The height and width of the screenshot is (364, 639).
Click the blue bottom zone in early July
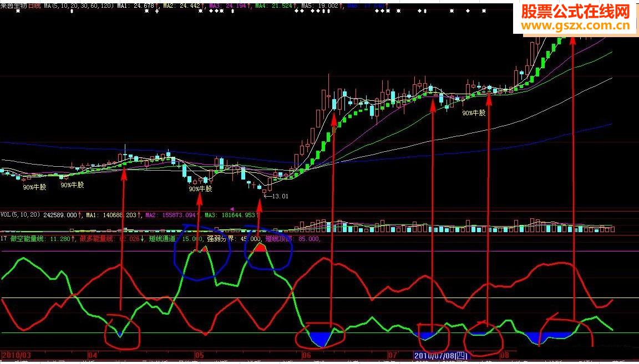pos(426,336)
